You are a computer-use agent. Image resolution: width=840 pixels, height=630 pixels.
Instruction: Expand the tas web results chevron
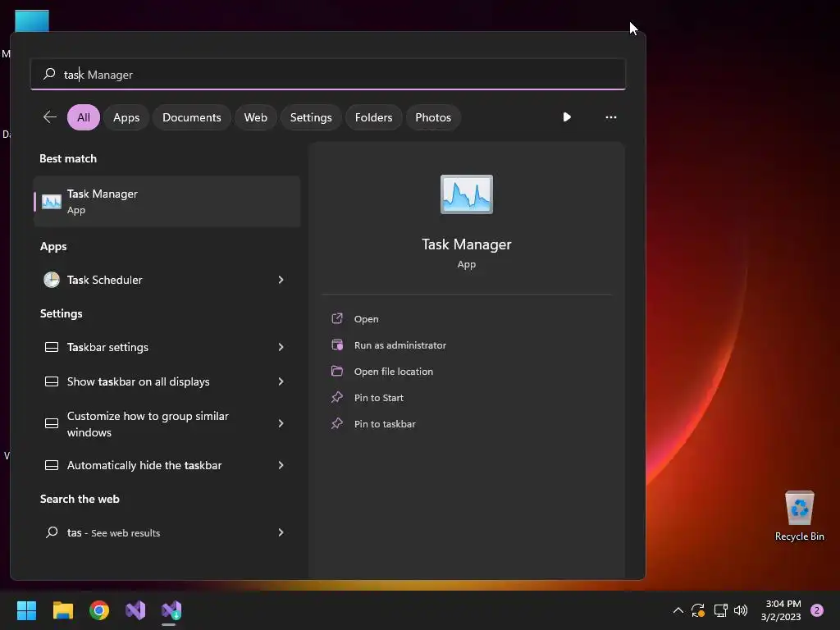point(281,532)
